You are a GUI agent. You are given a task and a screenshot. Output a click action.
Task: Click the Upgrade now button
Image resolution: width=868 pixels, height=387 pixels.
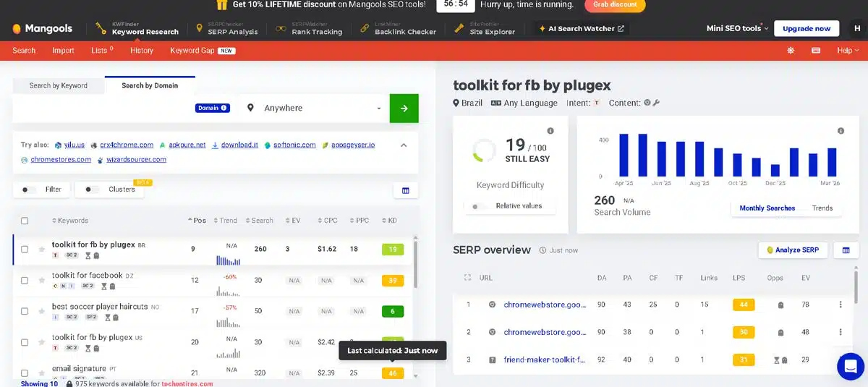(x=807, y=29)
